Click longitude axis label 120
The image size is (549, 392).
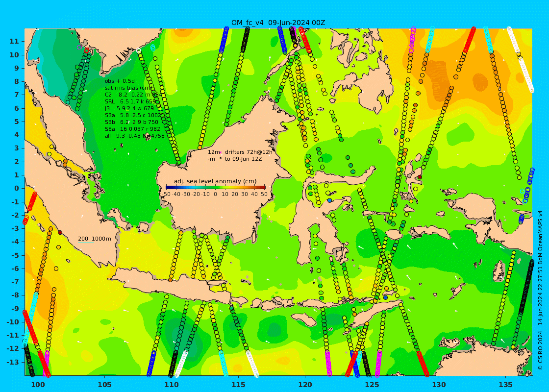305,385
